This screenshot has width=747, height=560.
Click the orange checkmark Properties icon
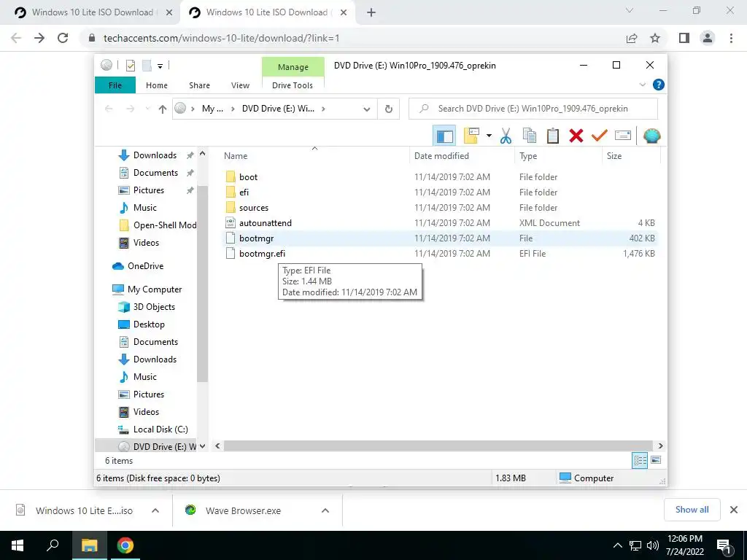(x=600, y=136)
